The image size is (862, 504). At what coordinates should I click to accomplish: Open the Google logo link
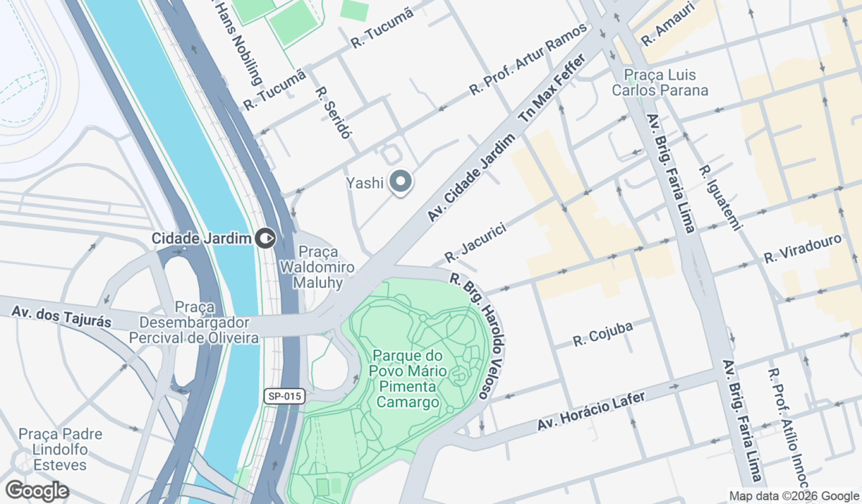(37, 491)
